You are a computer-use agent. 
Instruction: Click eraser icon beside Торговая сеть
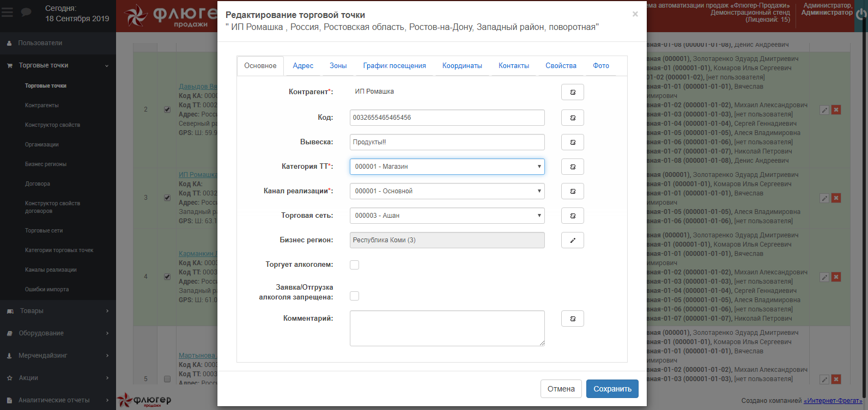click(x=572, y=216)
